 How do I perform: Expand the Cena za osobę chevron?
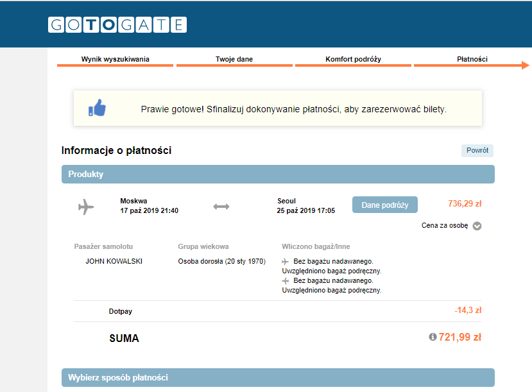[x=477, y=226]
